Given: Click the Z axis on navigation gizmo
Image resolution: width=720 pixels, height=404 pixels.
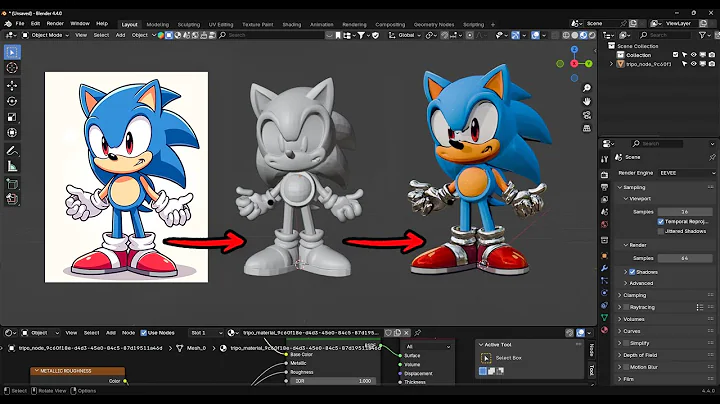Looking at the screenshot, I should (x=574, y=49).
